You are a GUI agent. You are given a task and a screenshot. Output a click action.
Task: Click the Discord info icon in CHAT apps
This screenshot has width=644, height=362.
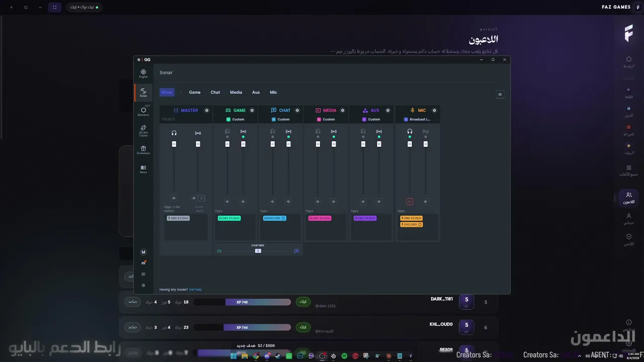[283, 218]
